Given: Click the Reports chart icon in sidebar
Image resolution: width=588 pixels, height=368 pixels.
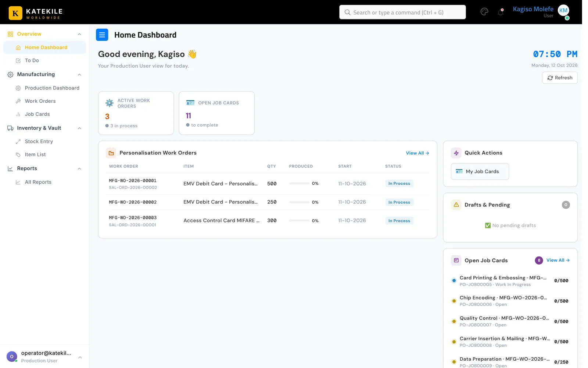Looking at the screenshot, I should pyautogui.click(x=10, y=169).
